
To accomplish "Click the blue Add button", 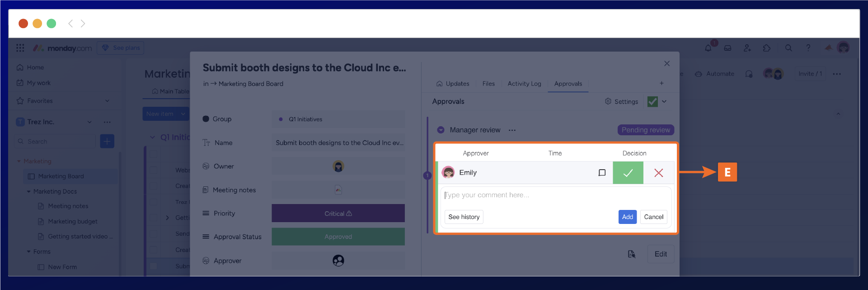I will click(627, 217).
